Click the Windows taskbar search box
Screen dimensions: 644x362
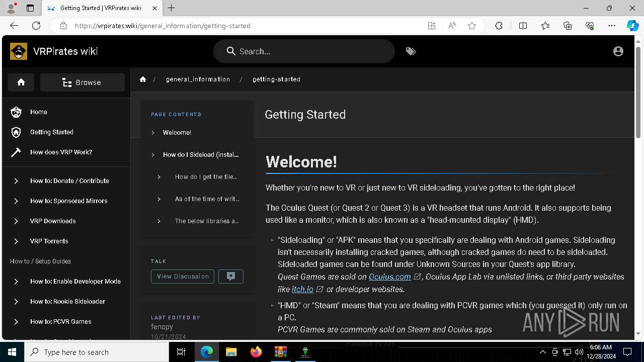pyautogui.click(x=97, y=352)
